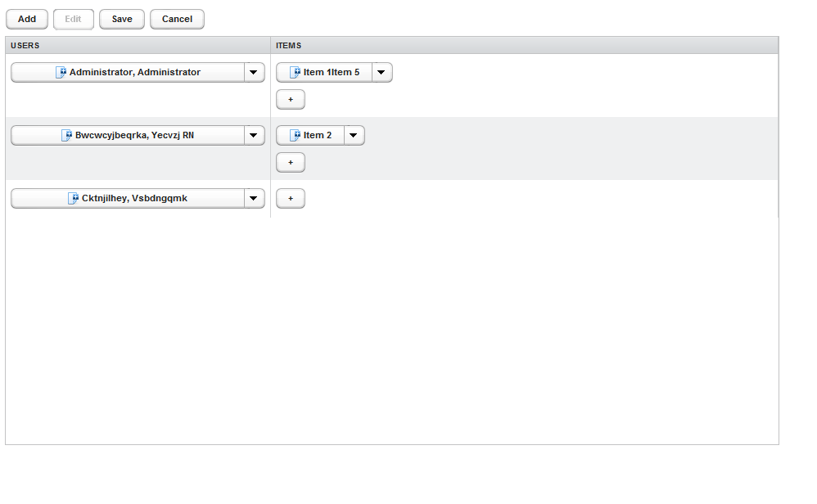Click the plus button under Item 2
817x504 pixels.
click(x=291, y=162)
